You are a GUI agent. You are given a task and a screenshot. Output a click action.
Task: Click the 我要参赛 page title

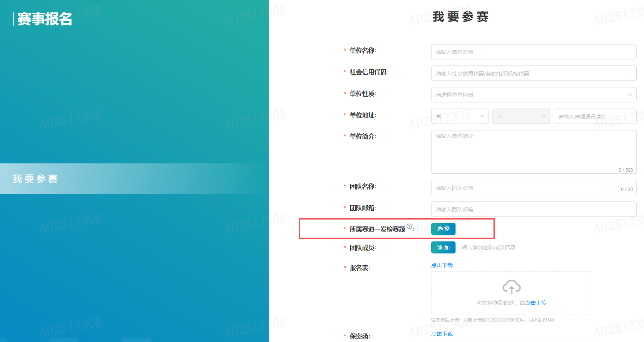(460, 17)
